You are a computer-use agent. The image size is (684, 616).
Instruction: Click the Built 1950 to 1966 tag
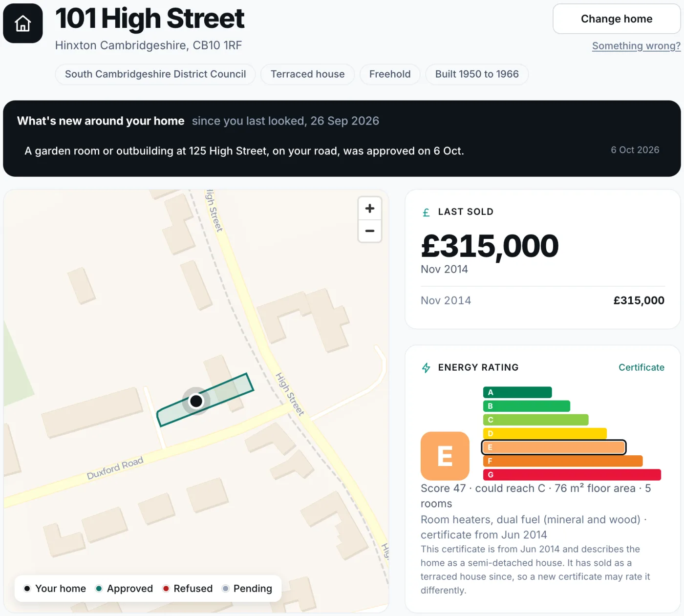(477, 74)
